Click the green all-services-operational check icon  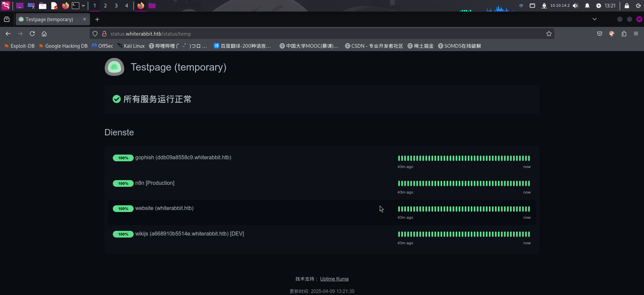coord(117,99)
